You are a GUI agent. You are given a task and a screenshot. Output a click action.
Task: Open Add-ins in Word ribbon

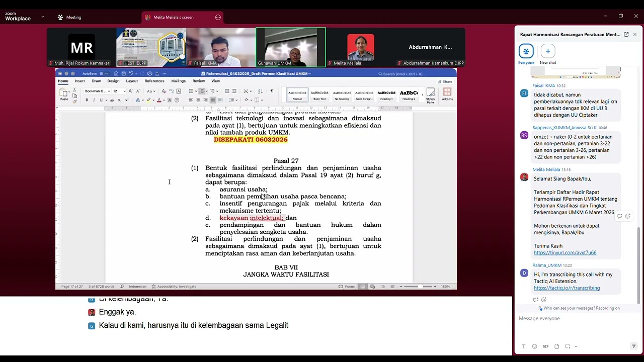point(447,95)
